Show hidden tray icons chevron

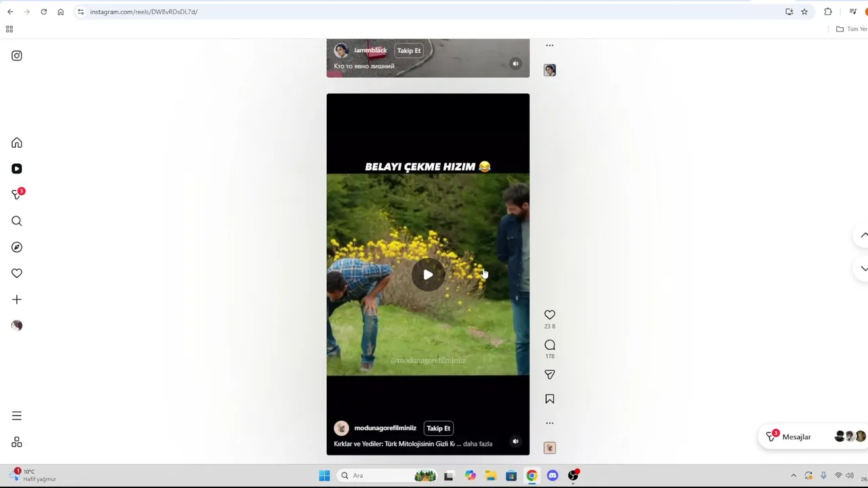tap(793, 476)
